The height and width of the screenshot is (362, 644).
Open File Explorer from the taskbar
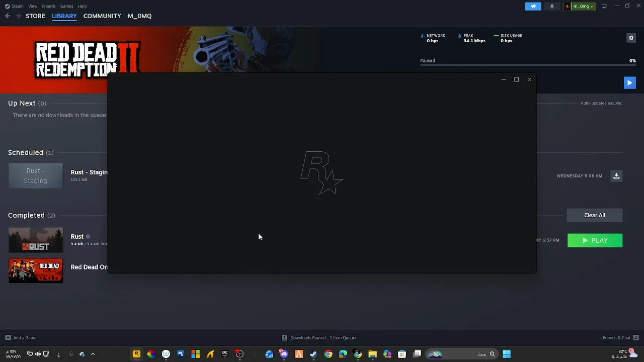coord(372,354)
